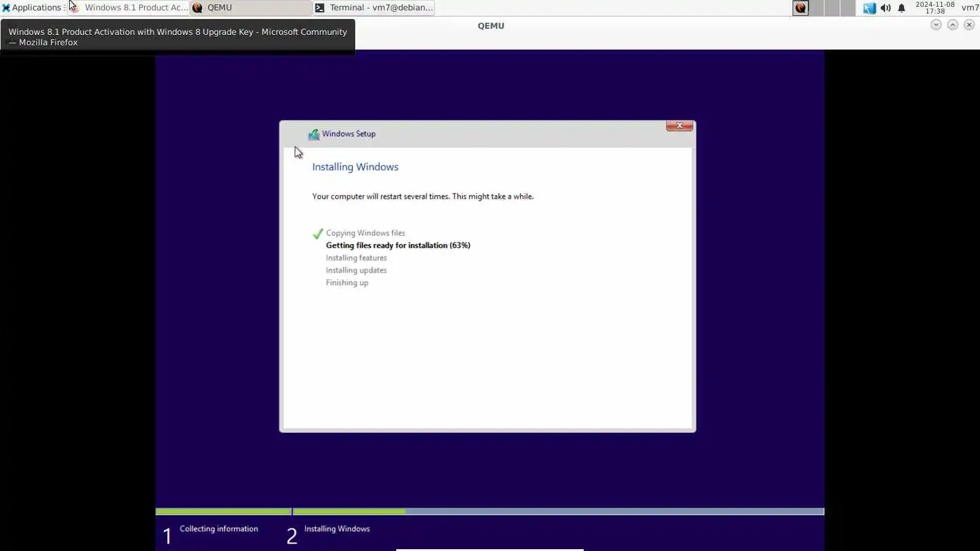Select the first workspace showing the QEMU thumbnail
Image resolution: width=980 pixels, height=551 pixels.
click(801, 8)
